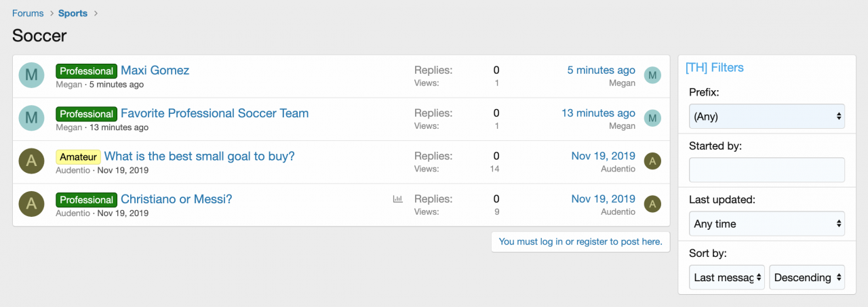
Task: Click Megan's large avatar beside Maxi Gomez thread
Action: (31, 75)
